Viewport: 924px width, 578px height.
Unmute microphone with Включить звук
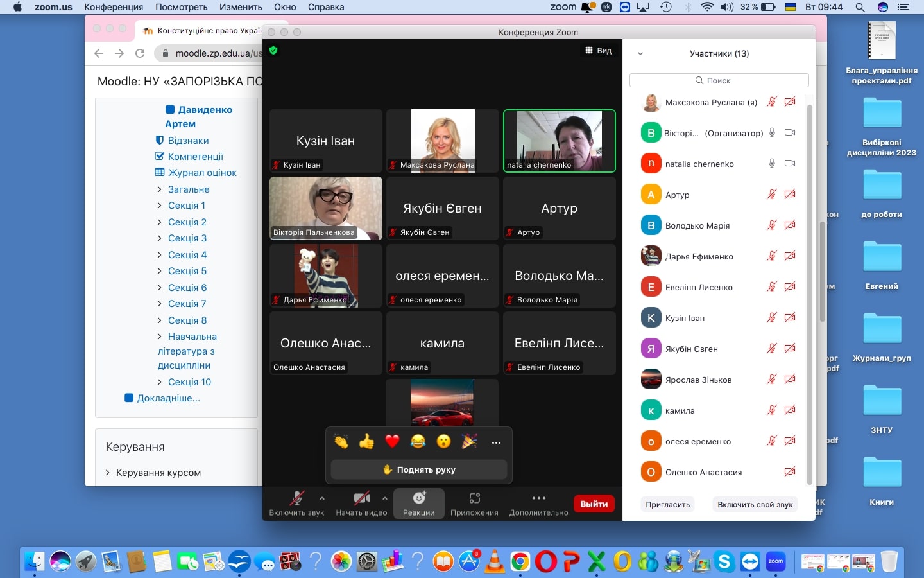(x=296, y=504)
